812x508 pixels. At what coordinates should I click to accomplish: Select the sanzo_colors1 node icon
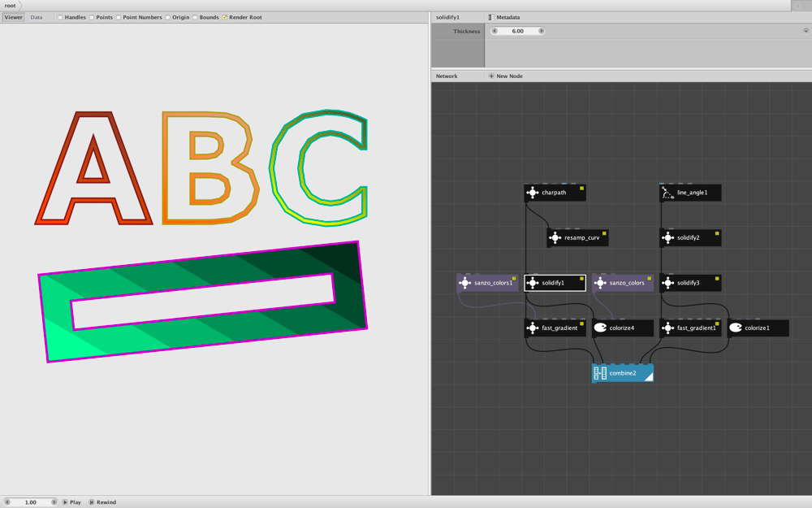[x=465, y=283]
